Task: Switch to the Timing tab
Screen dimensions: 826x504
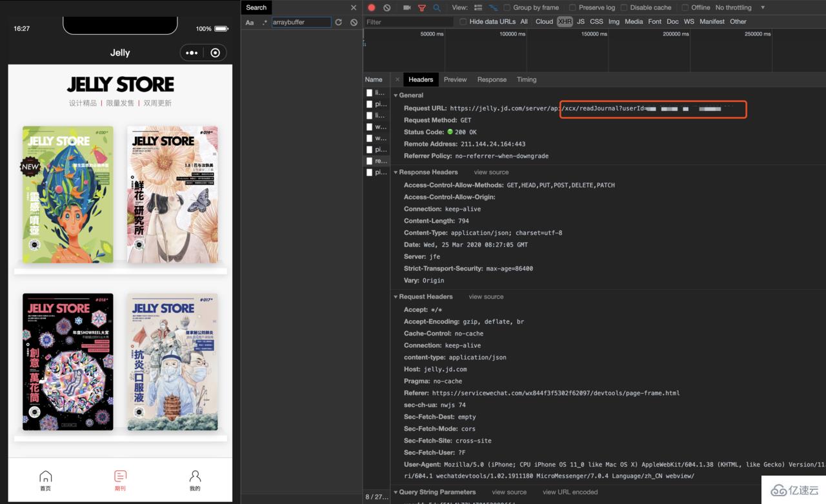Action: pyautogui.click(x=527, y=79)
